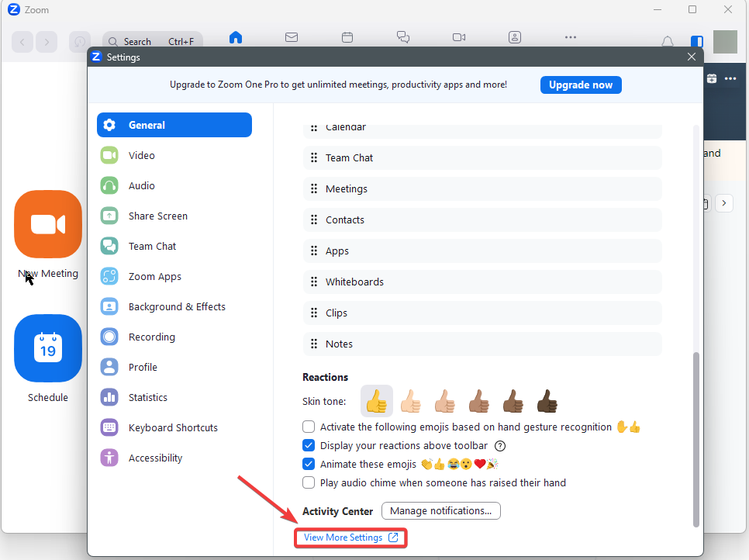Grab the drag handle beside Meetings
749x560 pixels.
314,188
